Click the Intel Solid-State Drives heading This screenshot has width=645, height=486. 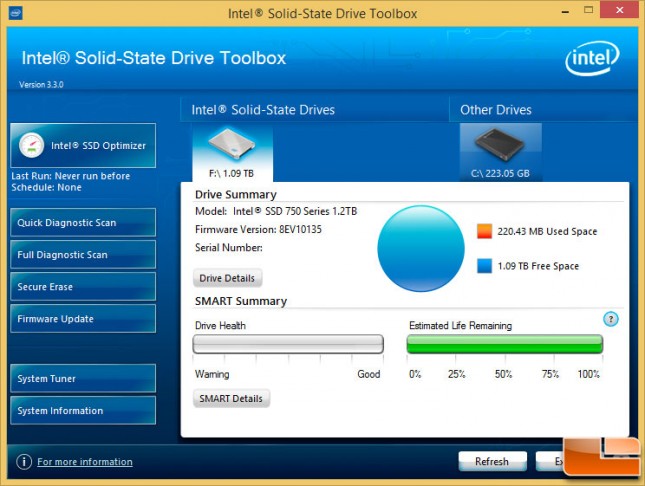tap(263, 110)
